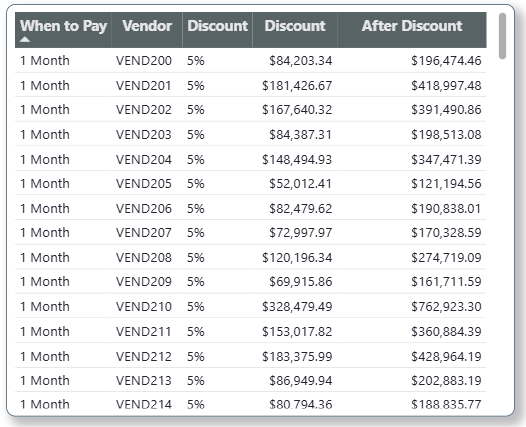Click after-discount value $121,194.56
This screenshot has width=526, height=427.
[x=446, y=183]
